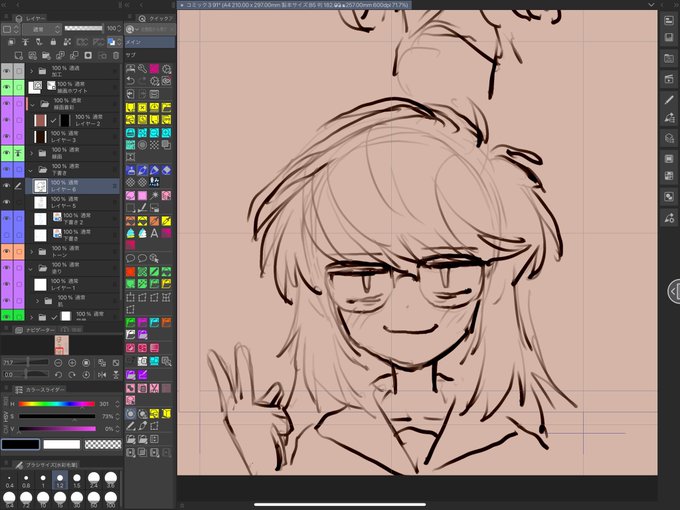Toggle visibility of the top 加工 folder
Screen dimensions: 680x510
7,71
